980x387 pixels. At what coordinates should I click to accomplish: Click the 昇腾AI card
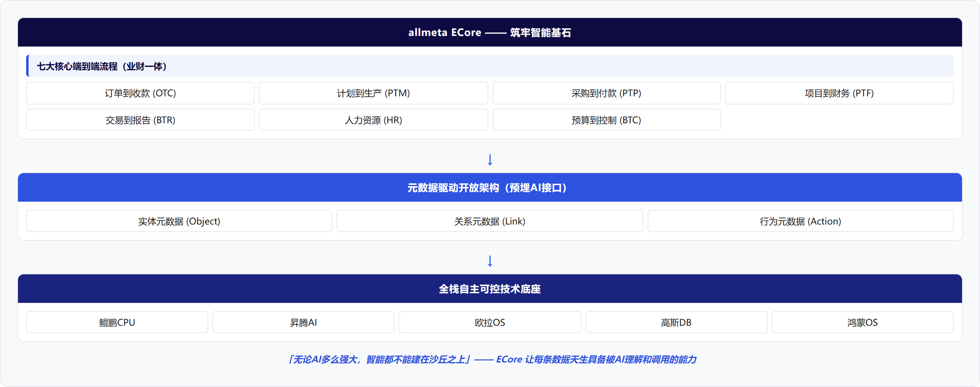coord(303,322)
